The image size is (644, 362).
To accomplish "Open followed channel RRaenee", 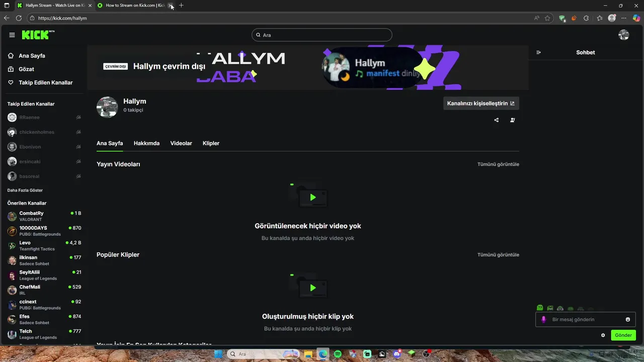I will pos(44,117).
